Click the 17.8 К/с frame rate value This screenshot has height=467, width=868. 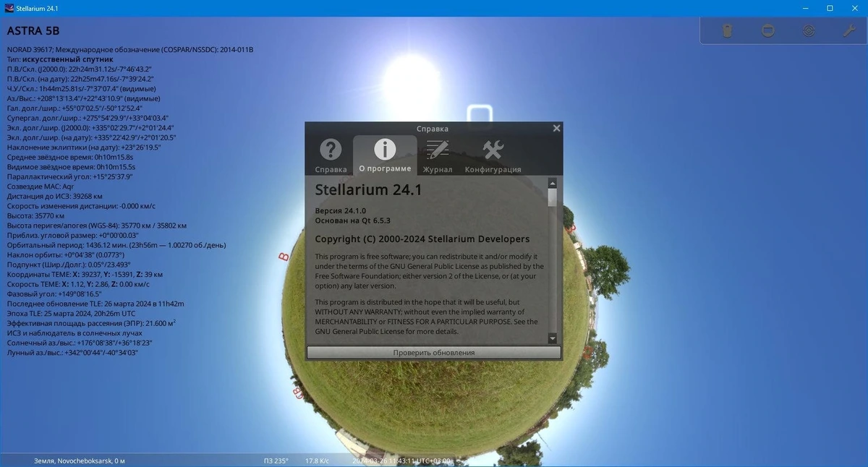pyautogui.click(x=317, y=460)
